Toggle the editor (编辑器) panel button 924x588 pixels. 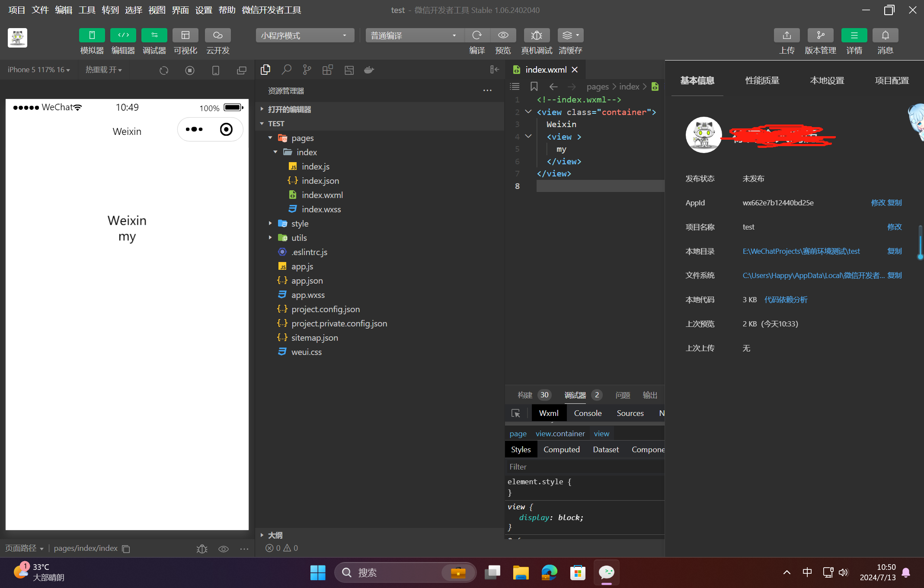click(123, 35)
